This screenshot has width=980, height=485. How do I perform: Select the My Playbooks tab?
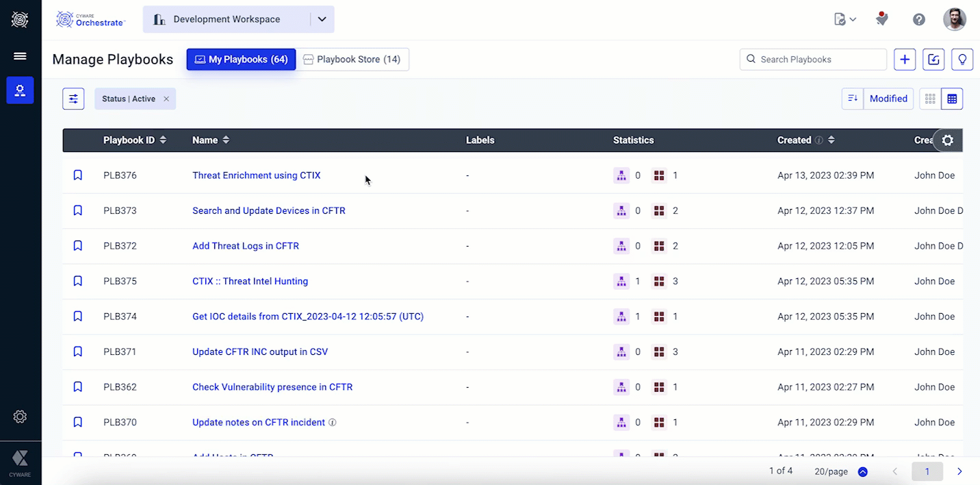[x=241, y=60]
